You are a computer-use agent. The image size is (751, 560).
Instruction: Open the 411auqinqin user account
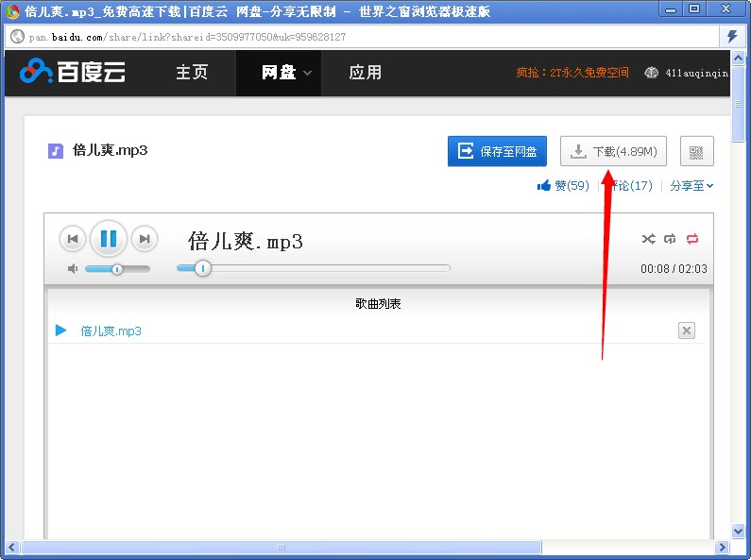click(696, 73)
